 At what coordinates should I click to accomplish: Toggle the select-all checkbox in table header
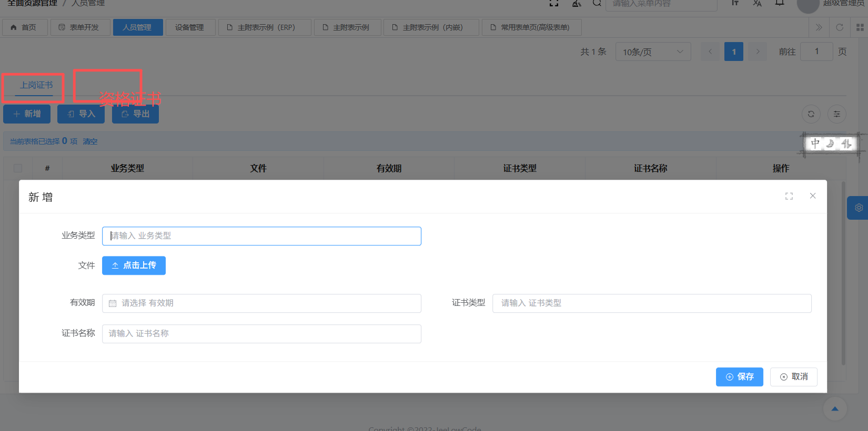[x=18, y=168]
